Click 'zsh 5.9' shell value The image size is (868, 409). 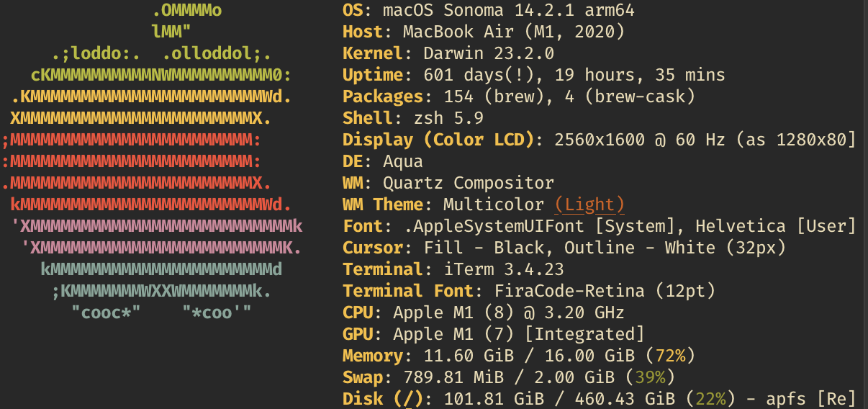[x=448, y=119]
